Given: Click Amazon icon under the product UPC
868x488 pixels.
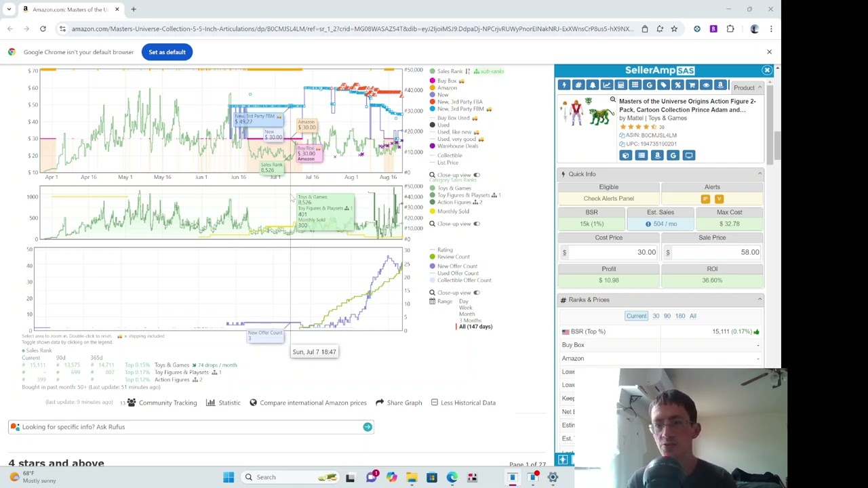Looking at the screenshot, I should pos(657,155).
